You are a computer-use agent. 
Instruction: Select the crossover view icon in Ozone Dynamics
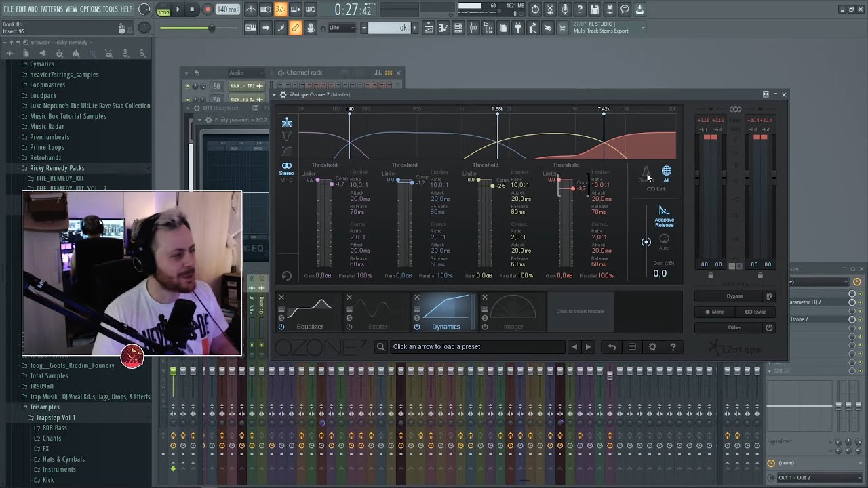287,123
